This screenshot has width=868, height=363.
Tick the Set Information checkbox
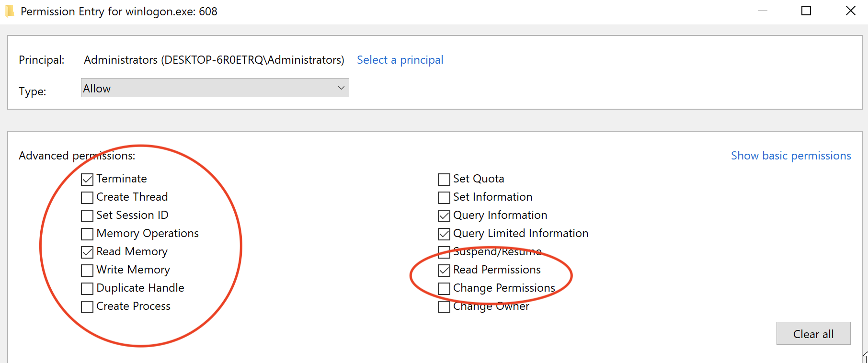coord(444,198)
